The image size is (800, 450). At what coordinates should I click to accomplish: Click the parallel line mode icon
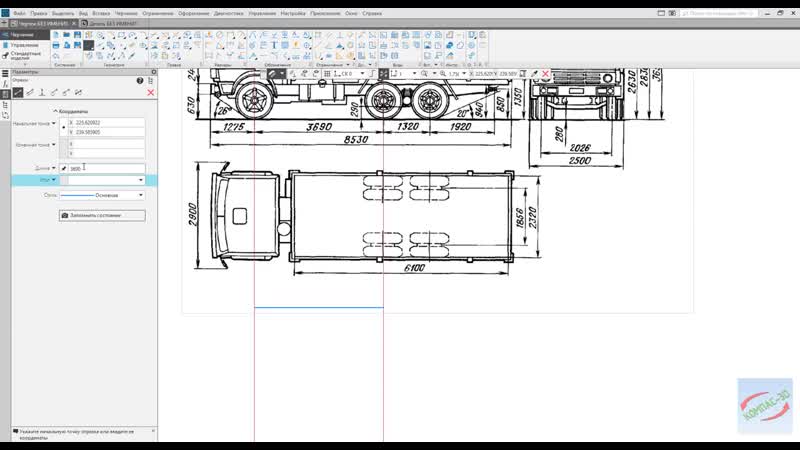click(x=30, y=92)
